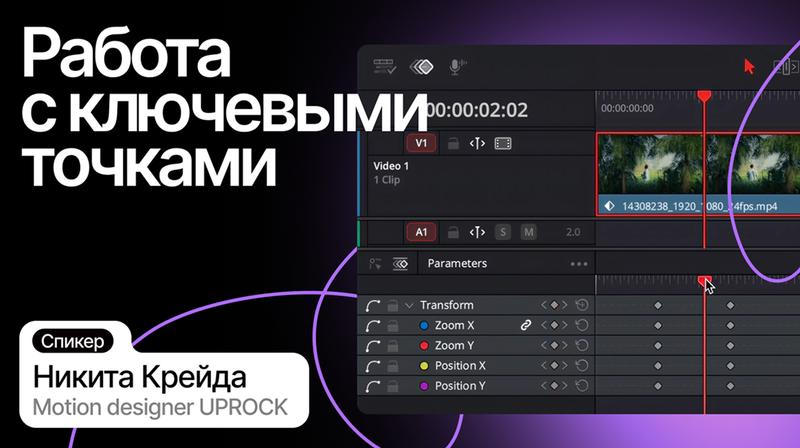Lock the A1 audio track
The image size is (800, 448).
tap(453, 233)
